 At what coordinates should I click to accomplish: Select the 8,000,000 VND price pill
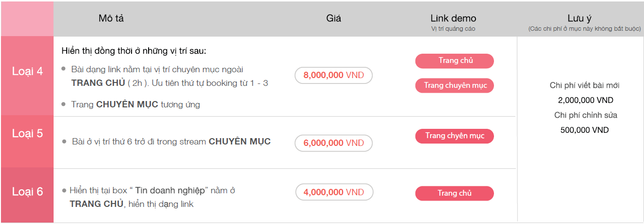pyautogui.click(x=334, y=76)
